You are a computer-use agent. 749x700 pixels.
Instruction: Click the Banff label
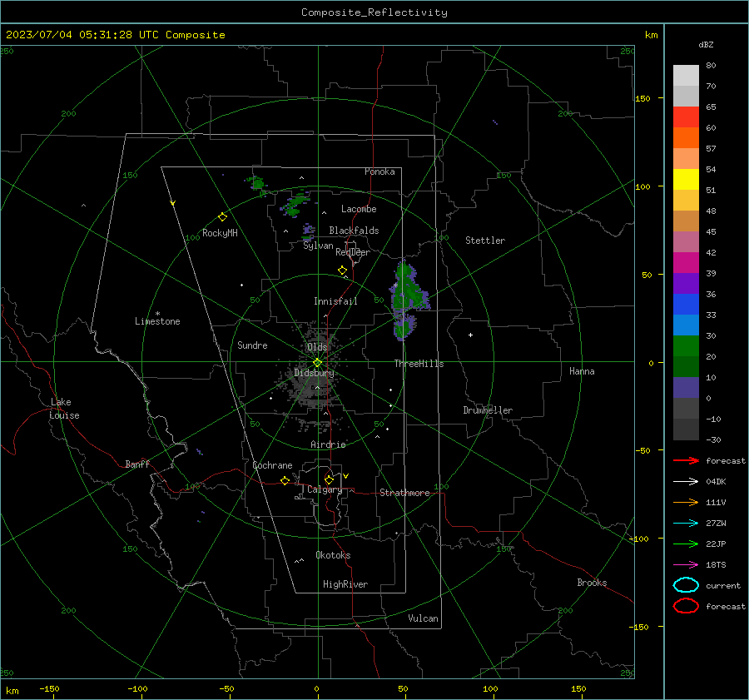click(137, 464)
